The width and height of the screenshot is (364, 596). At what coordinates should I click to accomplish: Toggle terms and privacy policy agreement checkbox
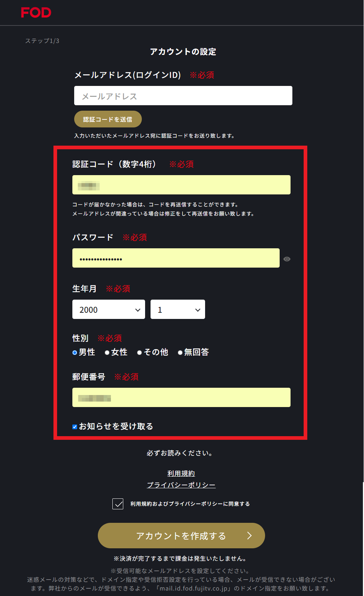[x=118, y=504]
